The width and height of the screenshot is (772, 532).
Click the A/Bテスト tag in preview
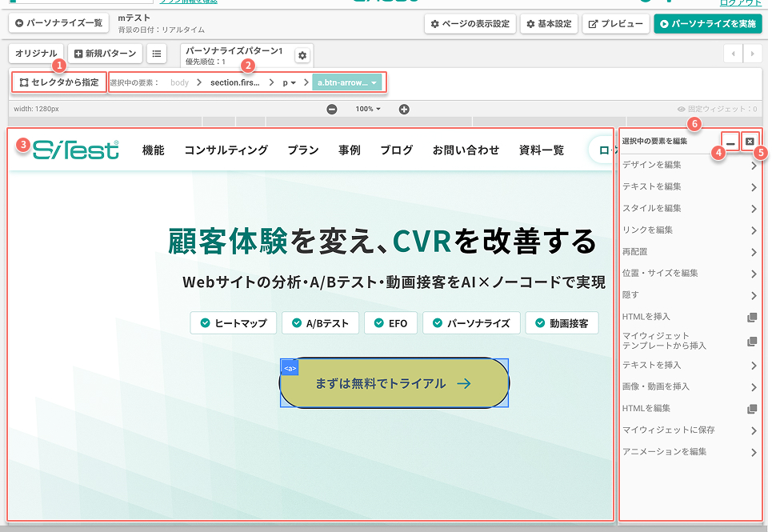(x=320, y=323)
